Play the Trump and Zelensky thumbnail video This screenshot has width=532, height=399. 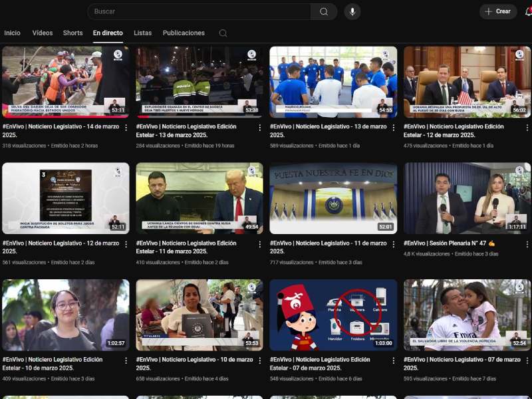pyautogui.click(x=199, y=198)
